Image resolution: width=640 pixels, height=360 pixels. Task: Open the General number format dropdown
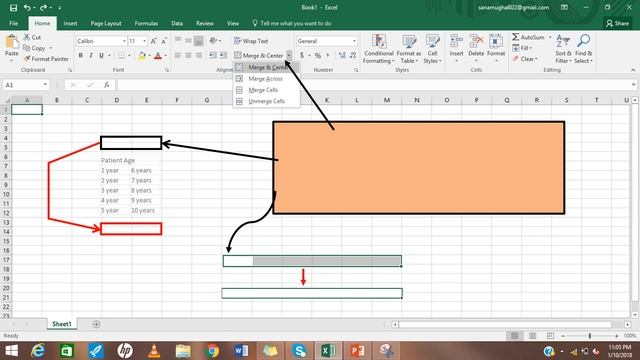pyautogui.click(x=354, y=41)
